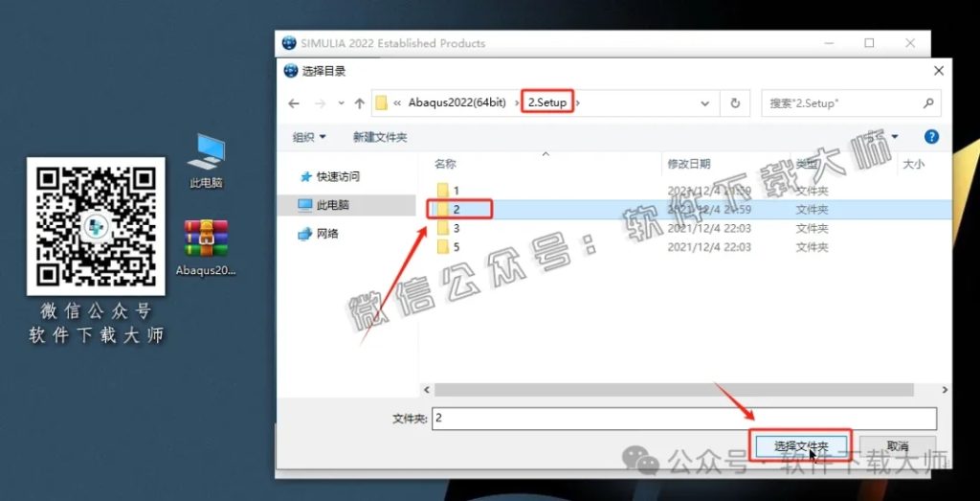The image size is (980, 501).
Task: Refresh the folder listing
Action: point(735,103)
